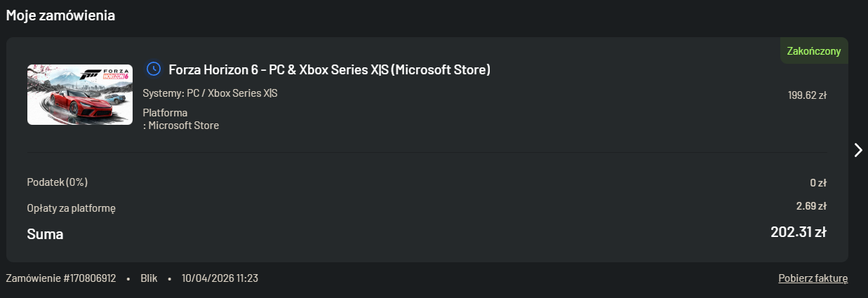The image size is (868, 298).
Task: Click the green Zakończony status badge
Action: 814,51
